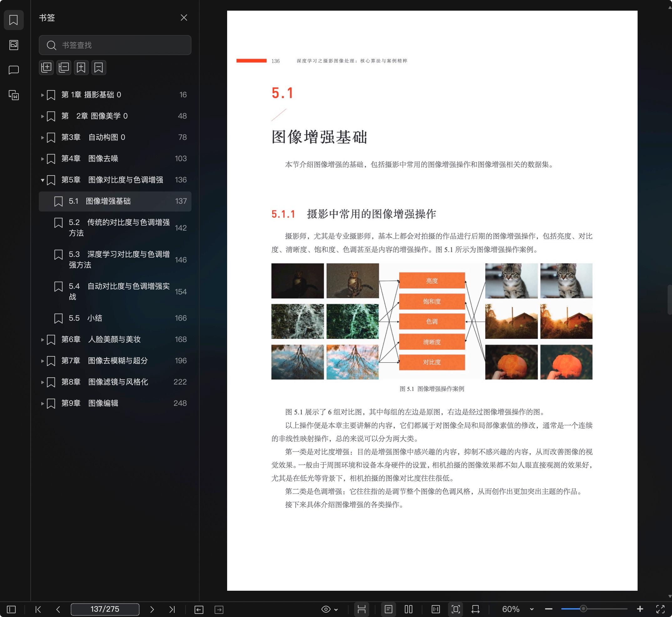Toggle the sidebar panel visibility button

[11, 609]
